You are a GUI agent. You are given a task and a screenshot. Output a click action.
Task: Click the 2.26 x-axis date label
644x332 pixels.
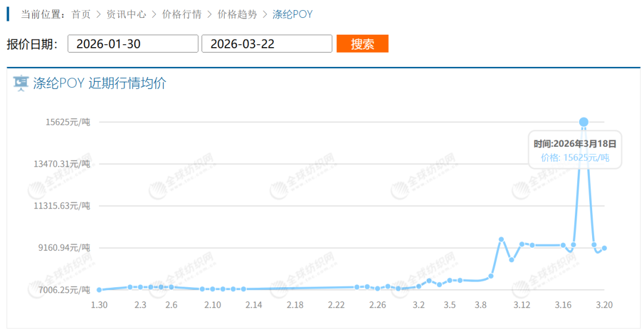(377, 305)
